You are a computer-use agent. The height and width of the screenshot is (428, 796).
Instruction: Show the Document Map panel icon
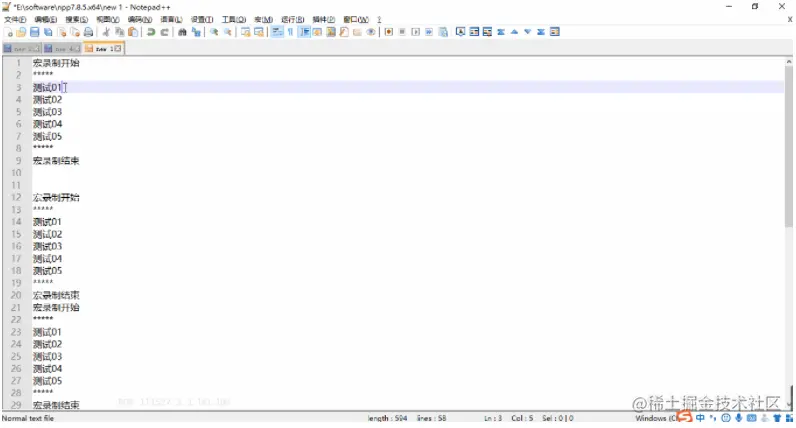pyautogui.click(x=331, y=32)
